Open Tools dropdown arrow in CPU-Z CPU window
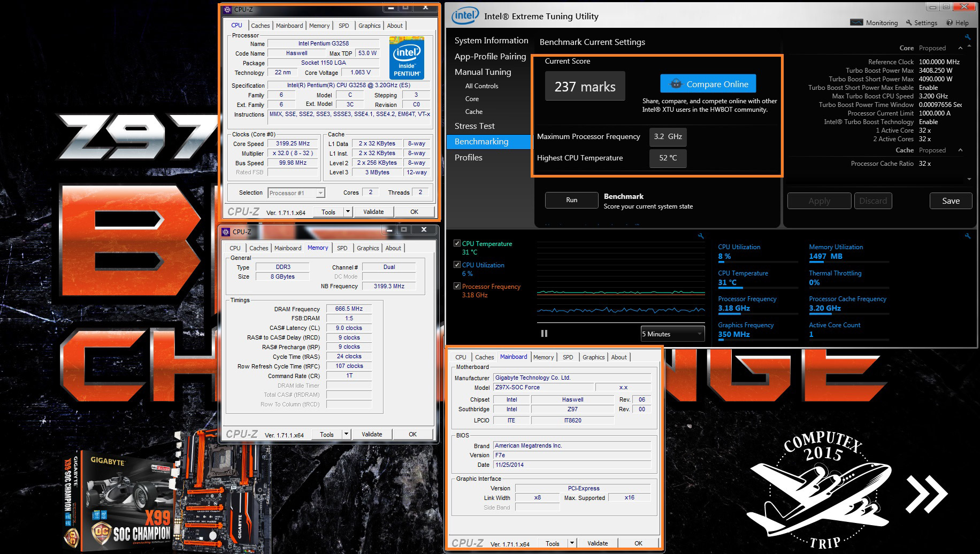 [x=348, y=212]
